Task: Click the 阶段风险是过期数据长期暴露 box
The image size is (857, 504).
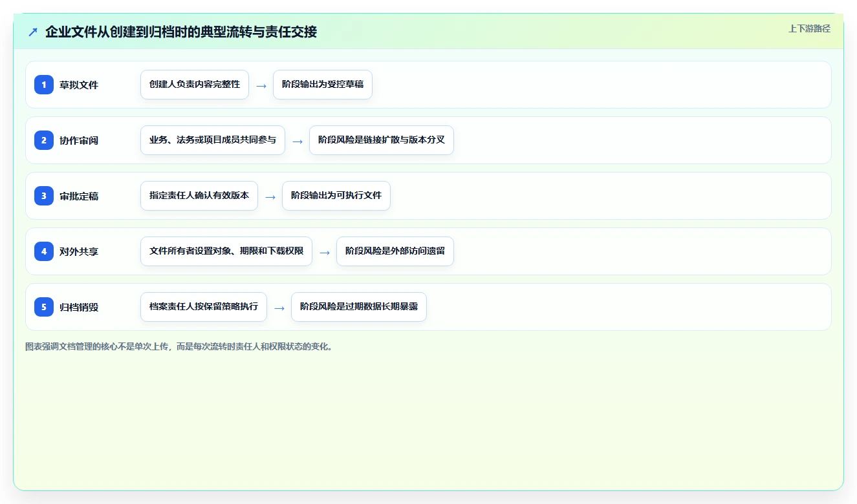Action: point(359,307)
